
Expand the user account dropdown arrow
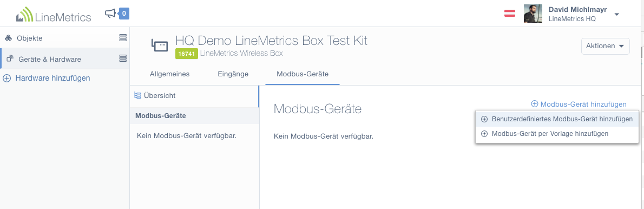click(616, 15)
